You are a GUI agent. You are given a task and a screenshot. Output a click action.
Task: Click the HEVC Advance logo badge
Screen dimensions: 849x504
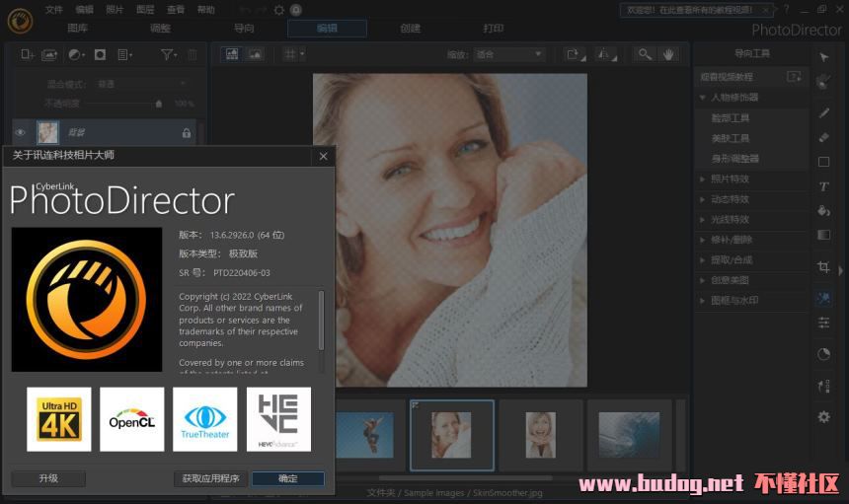pos(278,419)
